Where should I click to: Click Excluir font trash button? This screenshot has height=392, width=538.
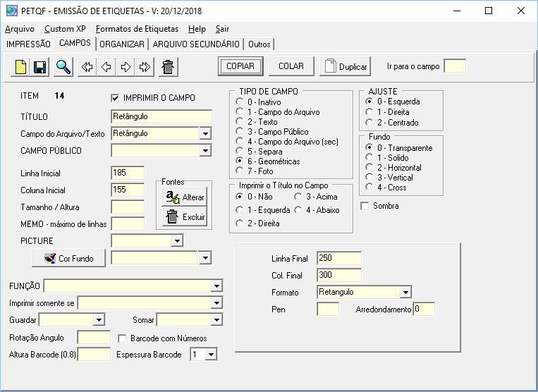(185, 216)
